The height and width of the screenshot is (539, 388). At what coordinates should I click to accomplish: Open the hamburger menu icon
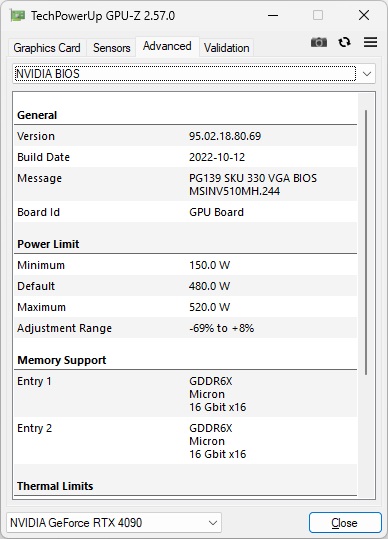(370, 42)
